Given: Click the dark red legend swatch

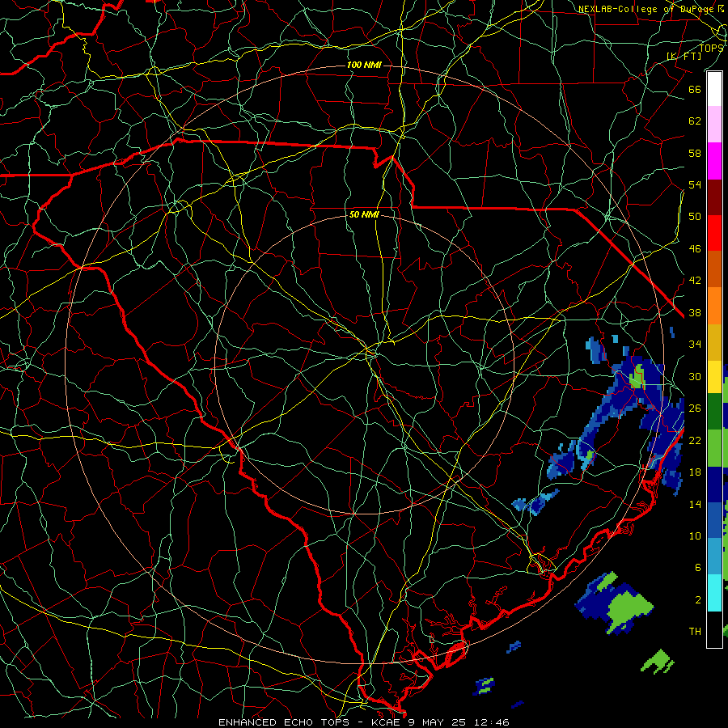Looking at the screenshot, I should coord(714,197).
